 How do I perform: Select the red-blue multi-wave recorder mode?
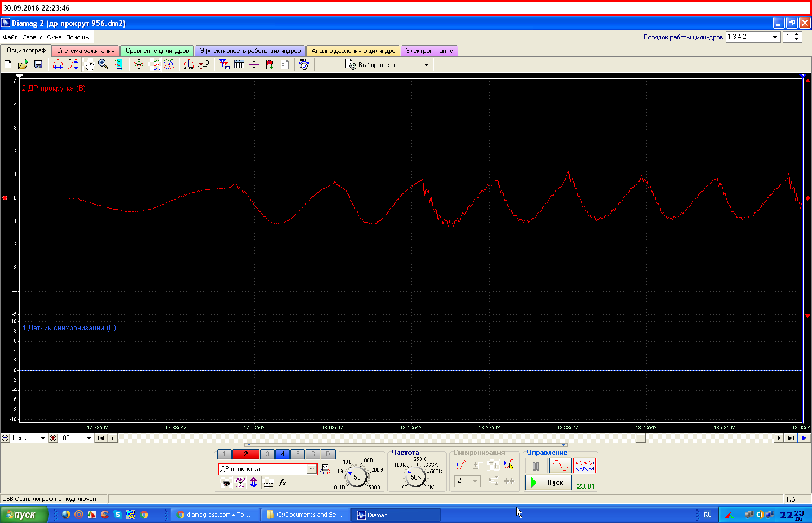(x=585, y=466)
